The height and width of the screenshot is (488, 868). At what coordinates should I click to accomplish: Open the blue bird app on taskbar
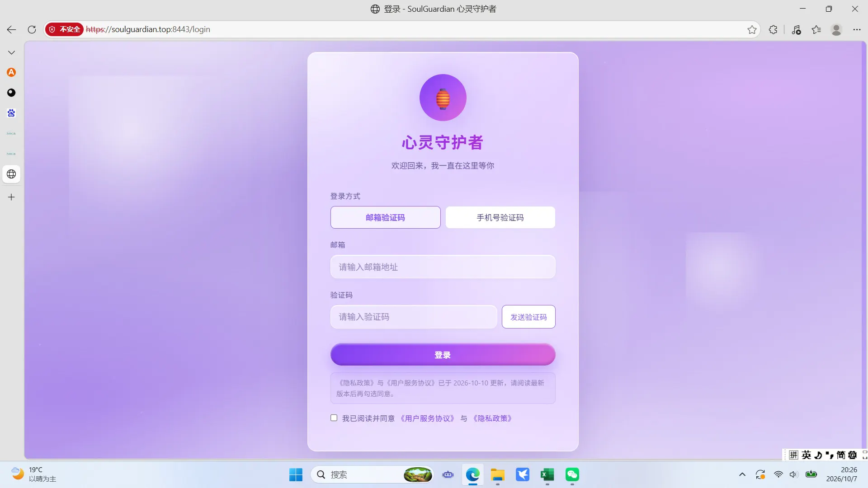tap(523, 474)
